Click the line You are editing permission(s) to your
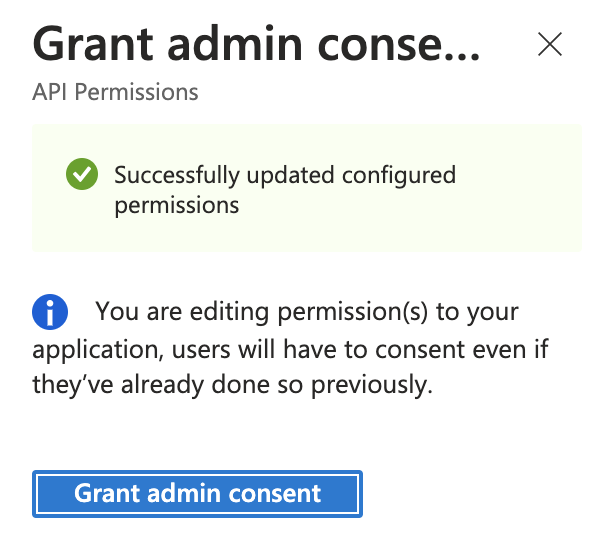 click(307, 311)
